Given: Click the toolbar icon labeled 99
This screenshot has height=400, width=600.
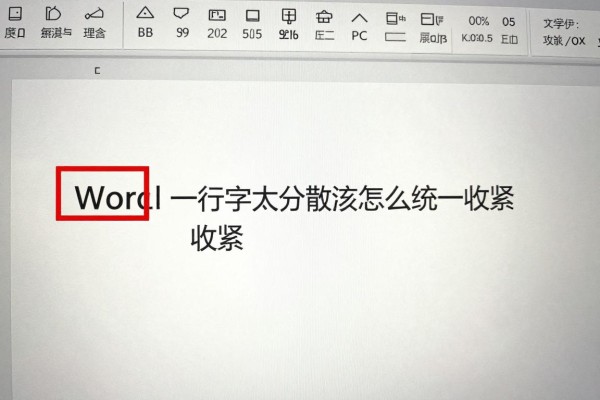Looking at the screenshot, I should pyautogui.click(x=181, y=15).
